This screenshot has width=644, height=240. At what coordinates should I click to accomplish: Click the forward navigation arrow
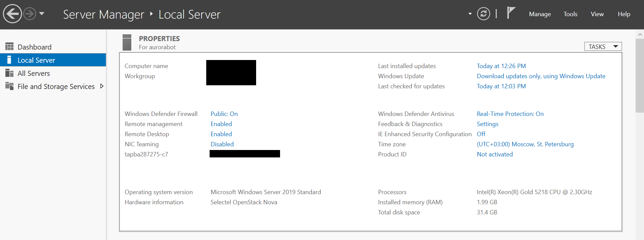tap(30, 14)
